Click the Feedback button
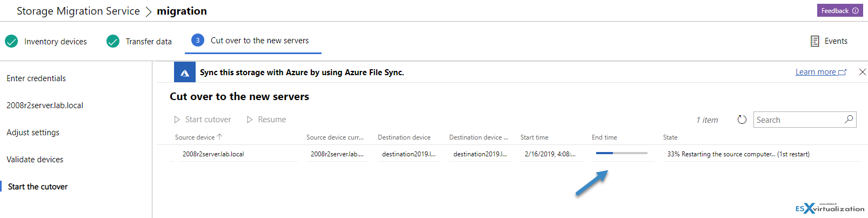Viewport: 868px width, 218px height. [839, 11]
